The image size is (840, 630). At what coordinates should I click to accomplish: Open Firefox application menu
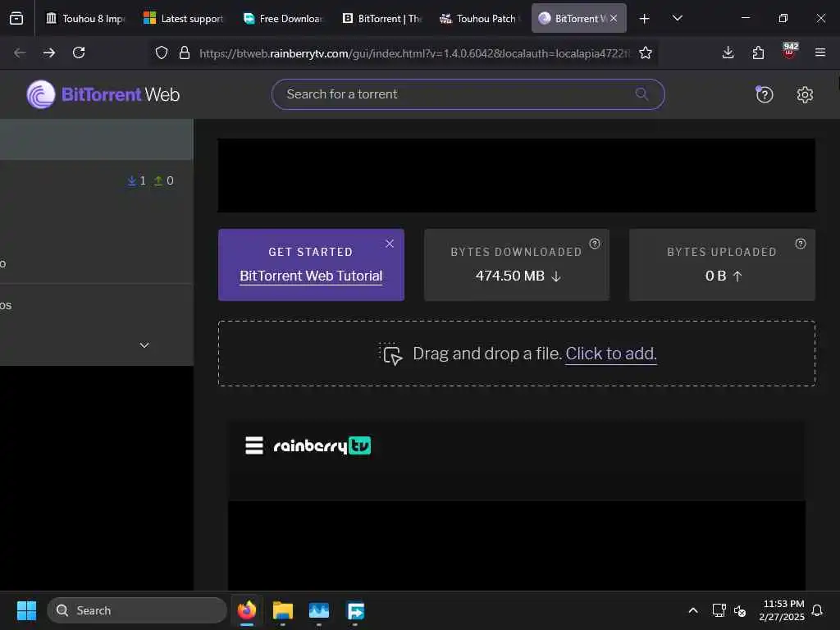point(819,52)
